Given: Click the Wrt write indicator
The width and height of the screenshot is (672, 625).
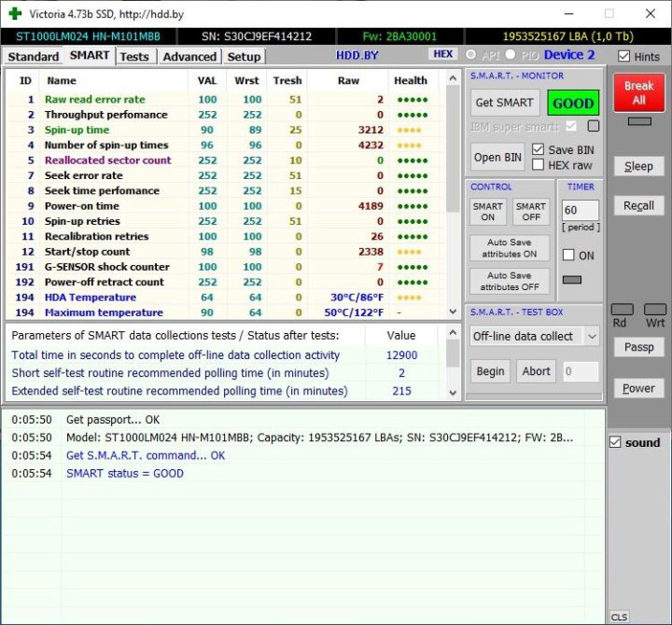Looking at the screenshot, I should click(x=655, y=310).
